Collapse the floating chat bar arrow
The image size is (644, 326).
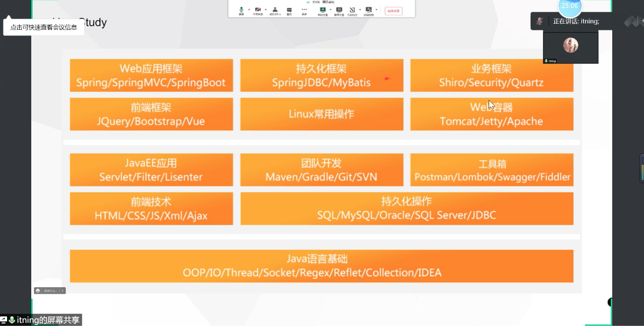pos(63,291)
